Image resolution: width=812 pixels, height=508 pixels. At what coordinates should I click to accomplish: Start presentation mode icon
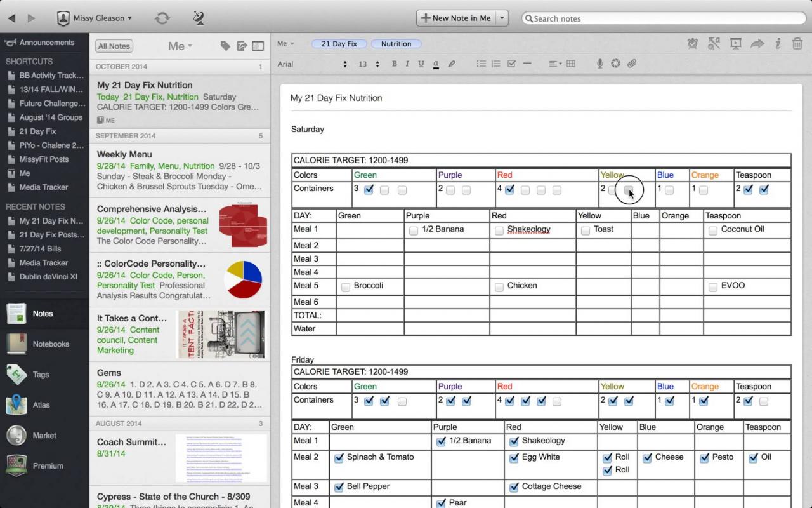[x=736, y=44]
